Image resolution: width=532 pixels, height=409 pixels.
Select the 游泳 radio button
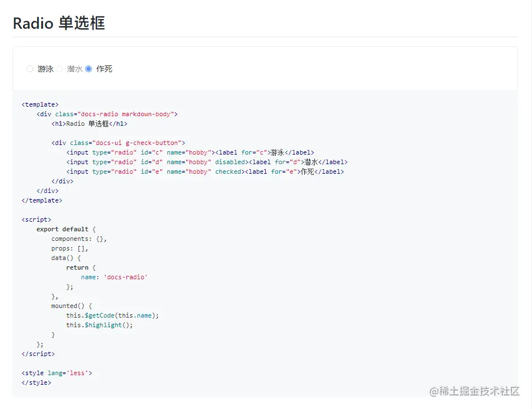(30, 69)
